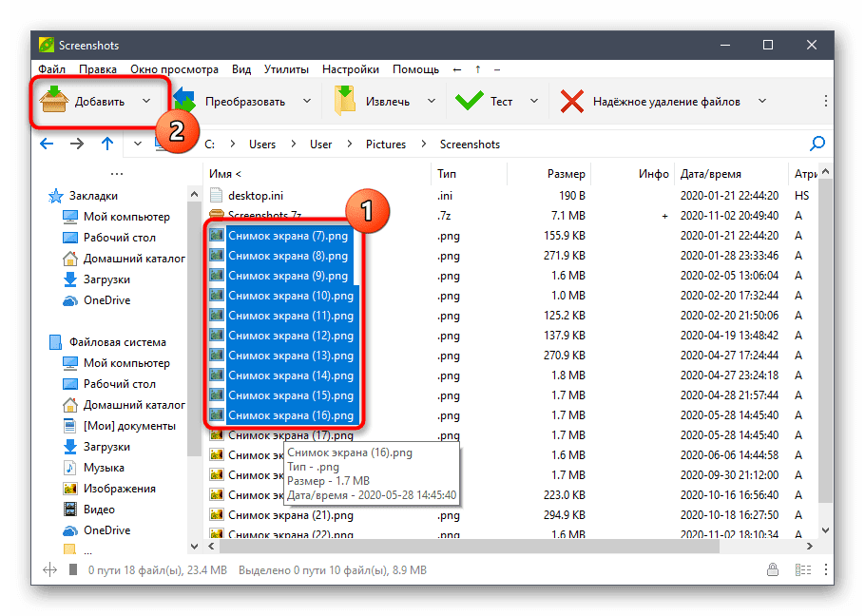Click the Извлечь (Extract) folder icon
This screenshot has height=616, width=865.
click(x=344, y=101)
